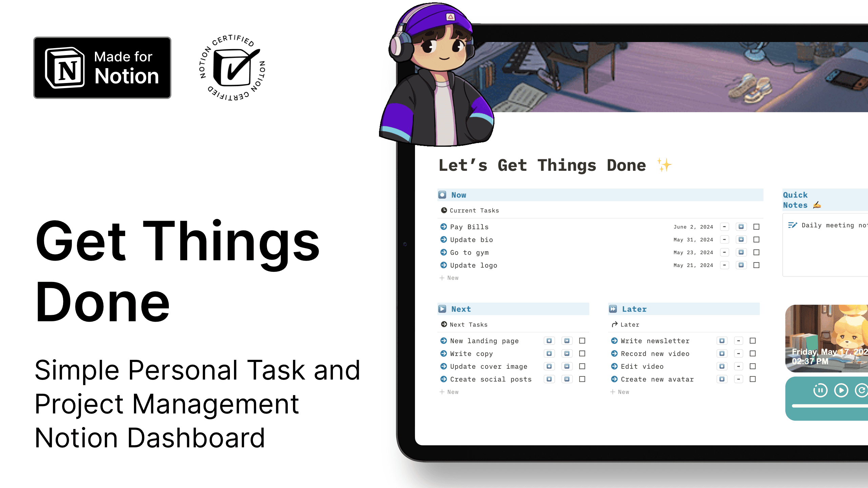
Task: Expand the 'Current Tasks' section header
Action: (475, 210)
